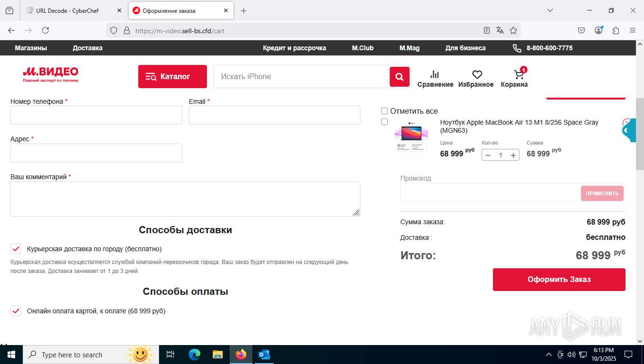Open the list all tabs chevron
Image resolution: width=644 pixels, height=364 pixels.
click(550, 10)
